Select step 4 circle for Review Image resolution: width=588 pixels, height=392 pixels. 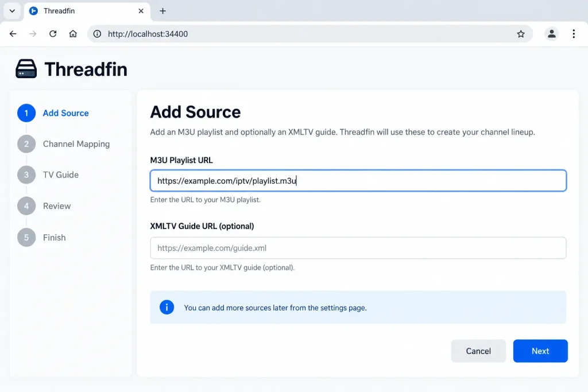tap(26, 205)
